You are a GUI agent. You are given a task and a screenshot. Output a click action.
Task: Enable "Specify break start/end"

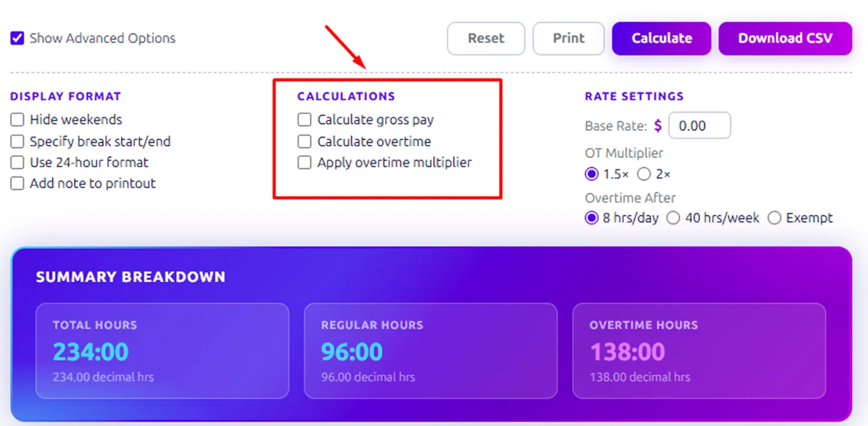tap(17, 141)
